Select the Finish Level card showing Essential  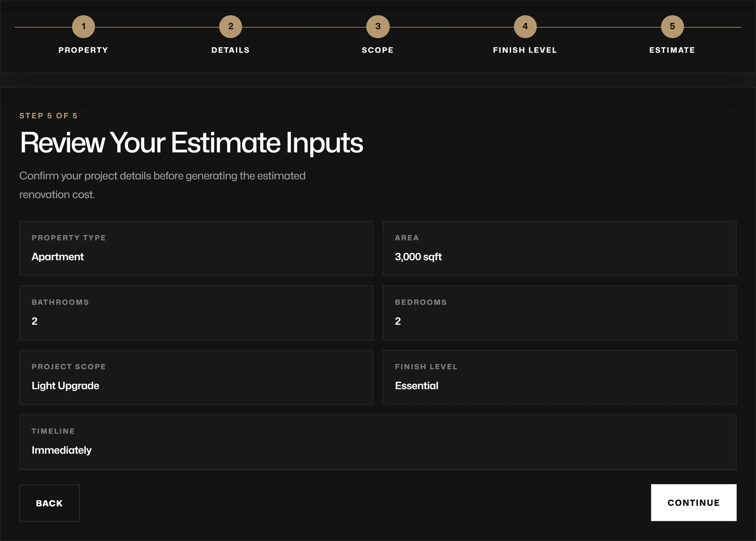pos(559,378)
